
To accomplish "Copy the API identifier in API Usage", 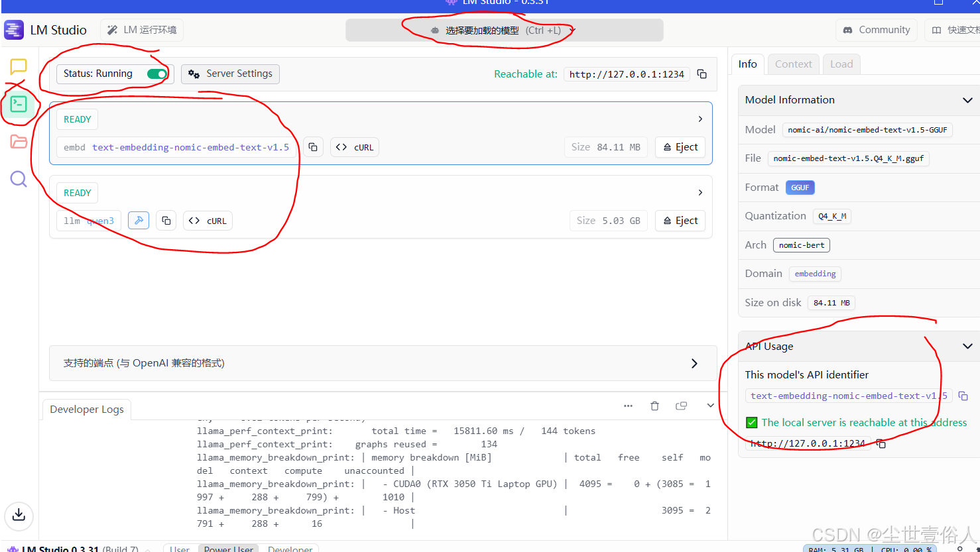I will pyautogui.click(x=963, y=396).
